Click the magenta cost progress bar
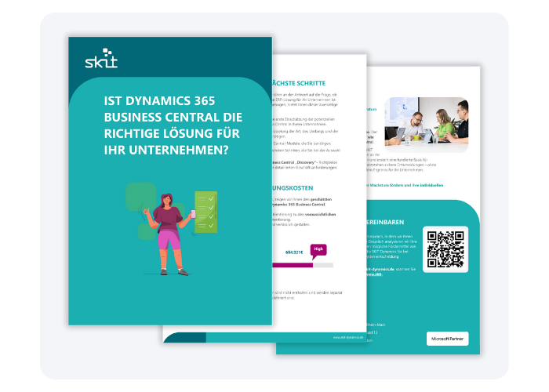Viewport: 549px width, 392px height. [x=292, y=265]
